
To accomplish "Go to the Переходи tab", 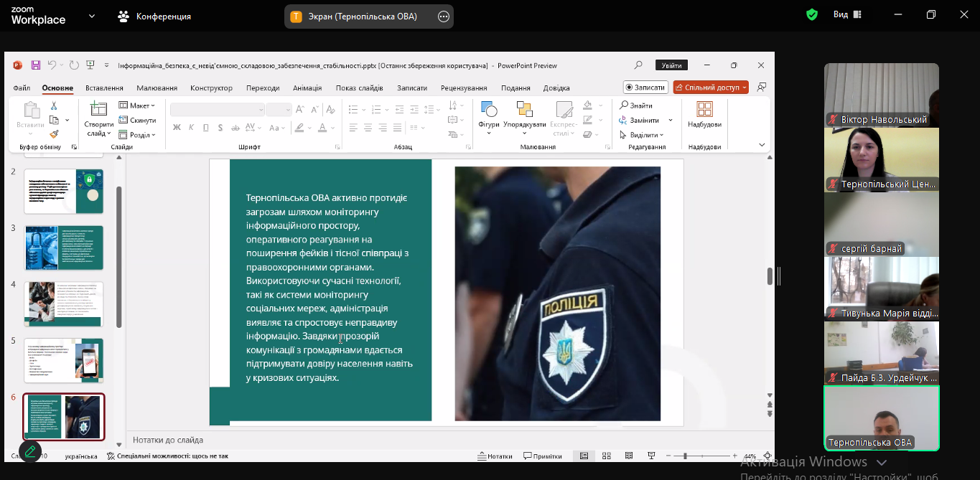I will [263, 88].
